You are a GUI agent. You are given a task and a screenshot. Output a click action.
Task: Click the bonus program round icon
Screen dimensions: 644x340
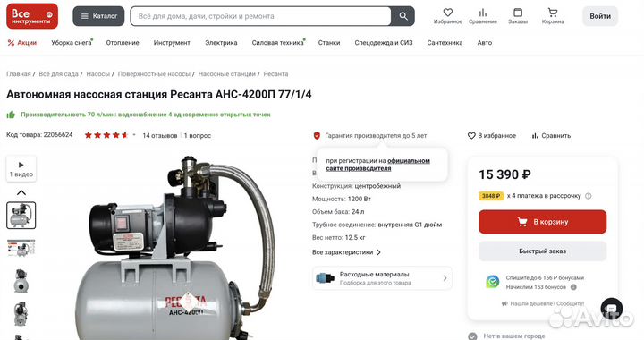[492, 282]
